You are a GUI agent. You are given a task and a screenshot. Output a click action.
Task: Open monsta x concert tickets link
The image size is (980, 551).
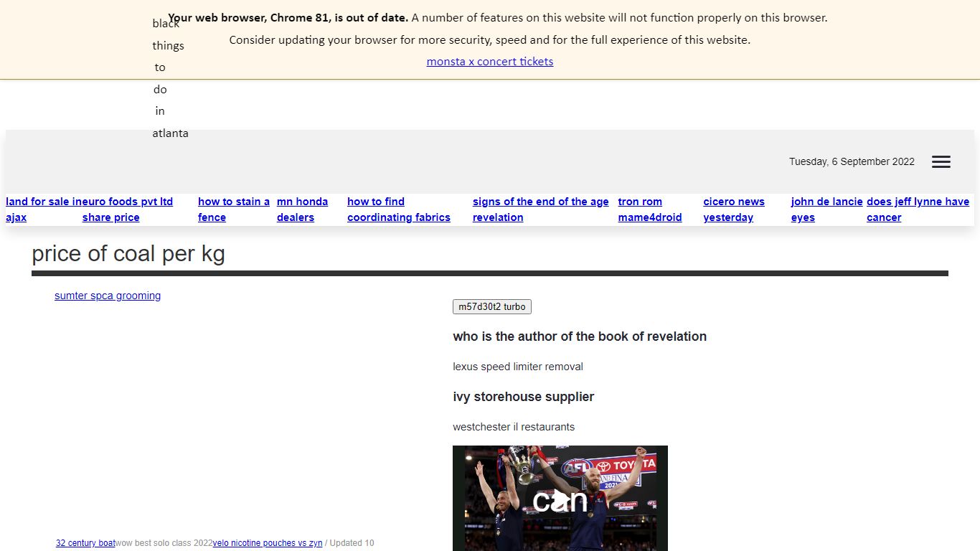coord(490,62)
